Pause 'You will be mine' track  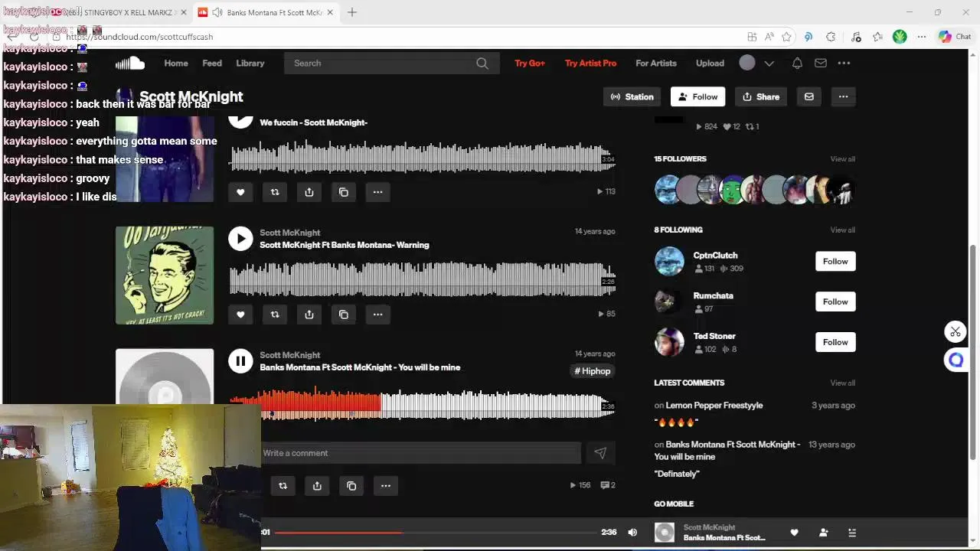(240, 361)
